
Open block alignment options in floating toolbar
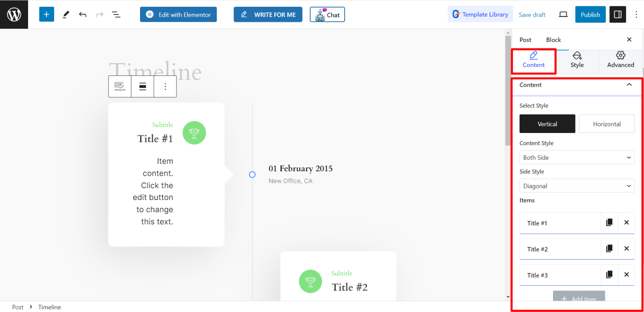143,86
